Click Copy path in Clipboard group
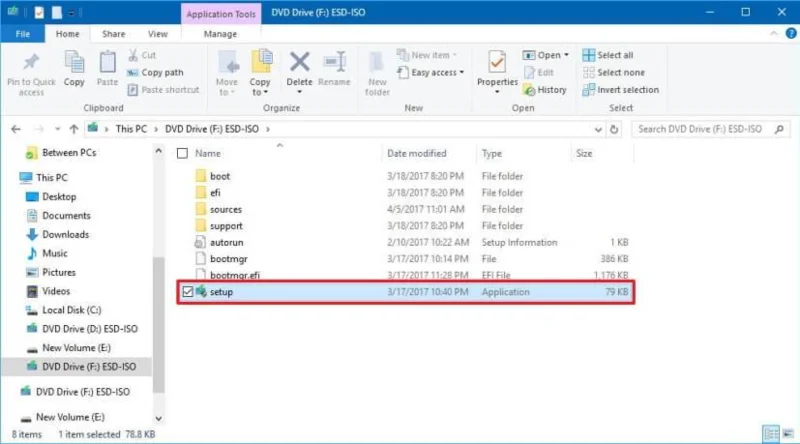The width and height of the screenshot is (800, 444). tap(155, 72)
